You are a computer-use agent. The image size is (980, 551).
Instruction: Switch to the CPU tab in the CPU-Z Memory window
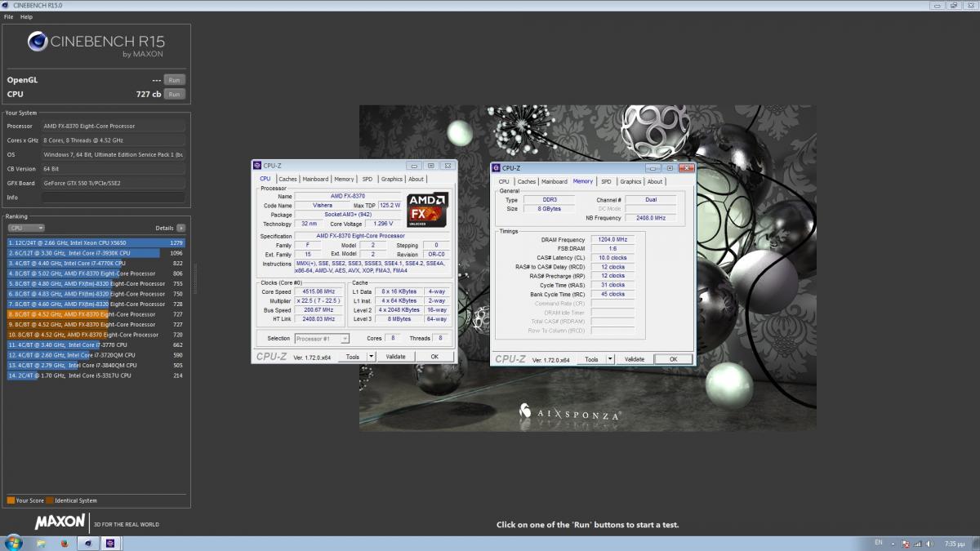point(504,181)
